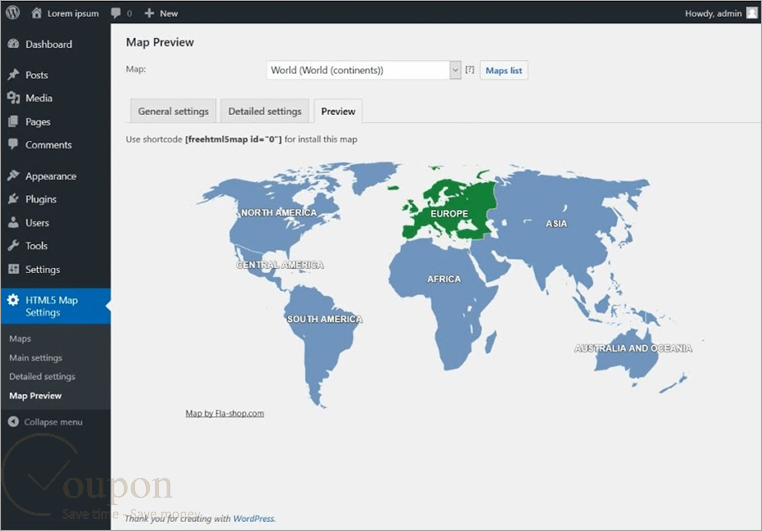Click the Map dropdown arrow button
Image resolution: width=762 pixels, height=531 pixels.
click(455, 70)
